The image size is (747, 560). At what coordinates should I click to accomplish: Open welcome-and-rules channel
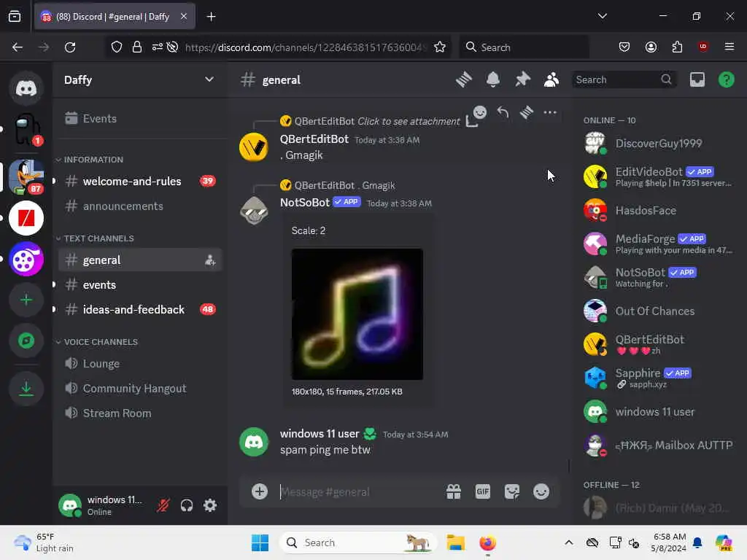pyautogui.click(x=139, y=182)
